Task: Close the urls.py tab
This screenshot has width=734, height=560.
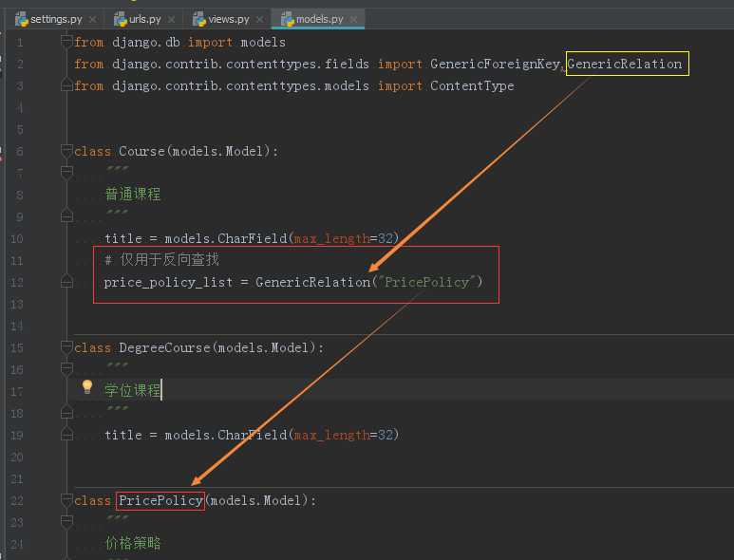Action: [171, 19]
